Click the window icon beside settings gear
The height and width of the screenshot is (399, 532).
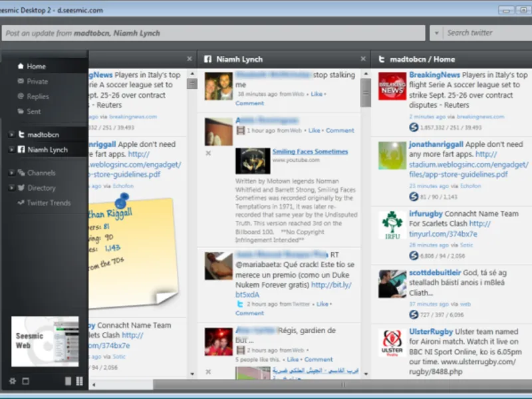pos(25,381)
